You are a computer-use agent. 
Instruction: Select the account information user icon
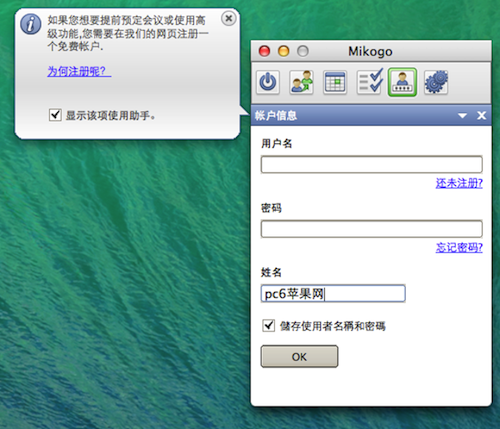[402, 82]
